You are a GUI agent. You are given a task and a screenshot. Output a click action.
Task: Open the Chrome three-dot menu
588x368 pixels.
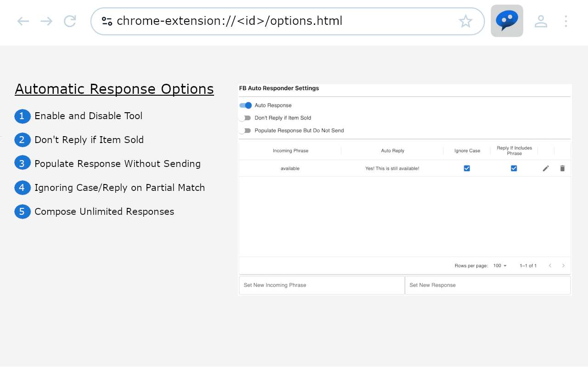(566, 21)
